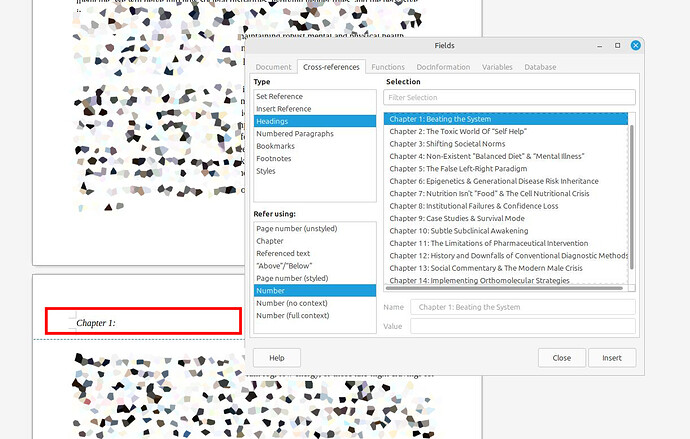Select Bookmarks in the Type list

click(274, 146)
